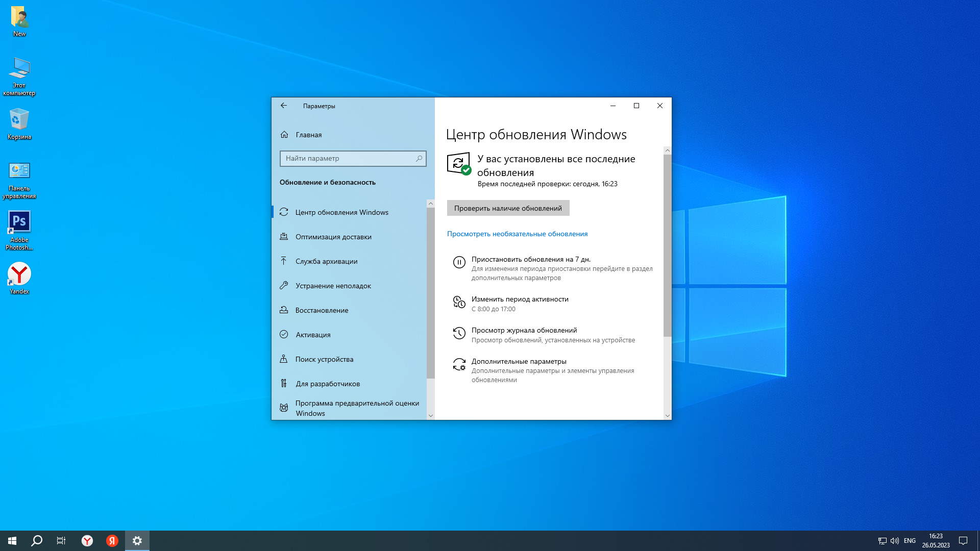Image resolution: width=980 pixels, height=551 pixels.
Task: Click the advanced options gear-arrows icon
Action: tap(459, 364)
